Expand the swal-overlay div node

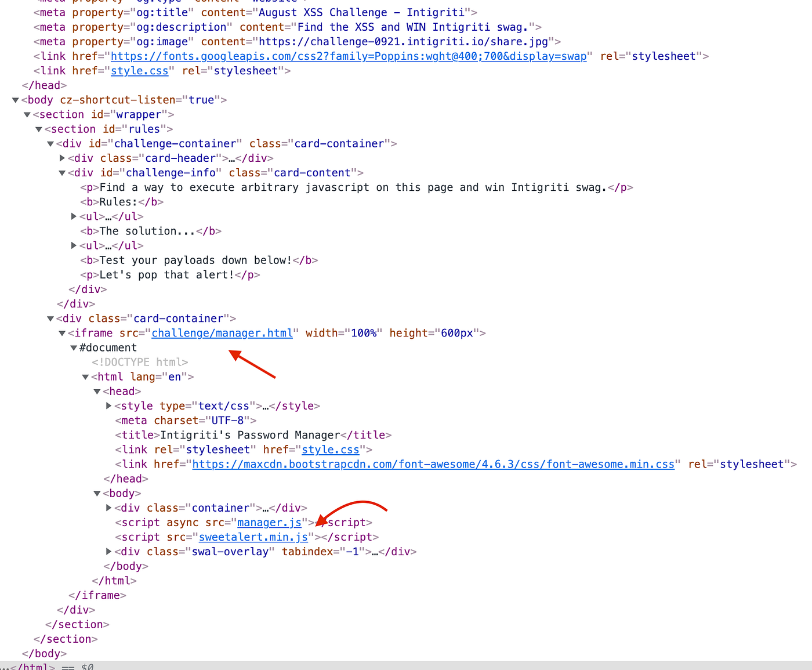(108, 552)
